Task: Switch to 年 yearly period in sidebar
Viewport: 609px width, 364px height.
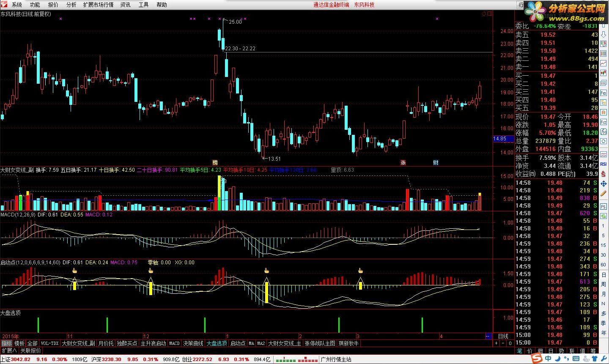Action: pyautogui.click(x=604, y=332)
